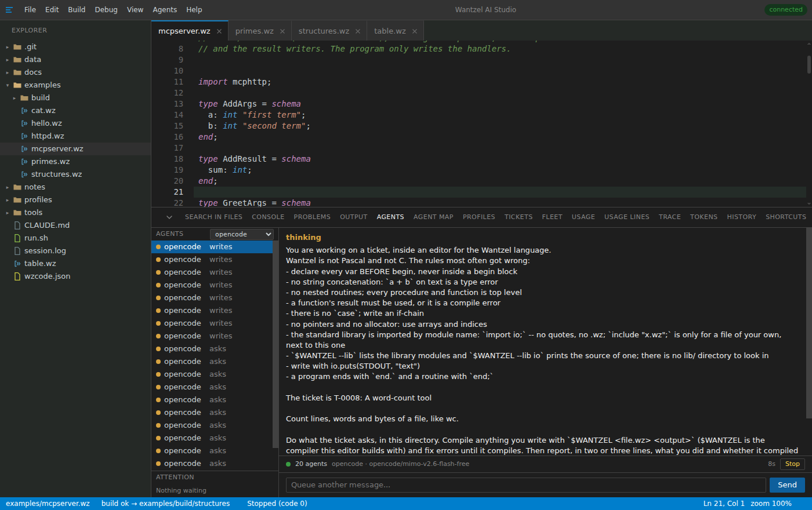The height and width of the screenshot is (510, 812).
Task: Close the primes.wz editor tab
Action: point(282,31)
